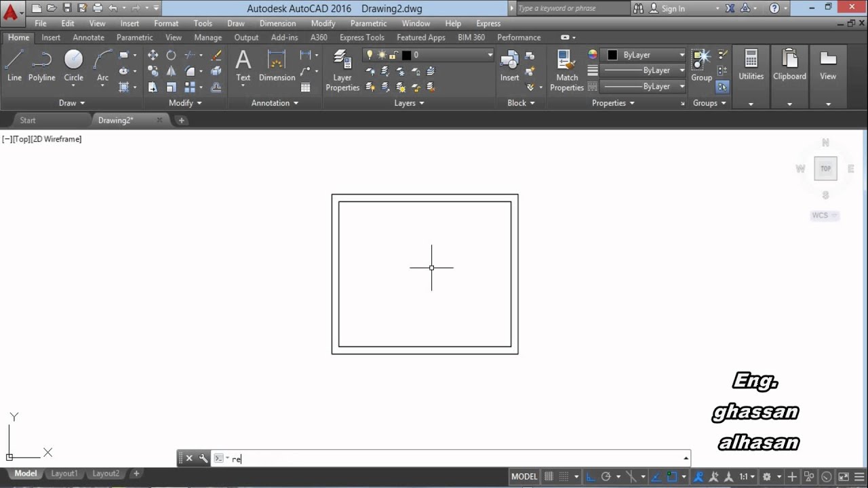
Task: Open the Format menu
Action: pos(166,23)
